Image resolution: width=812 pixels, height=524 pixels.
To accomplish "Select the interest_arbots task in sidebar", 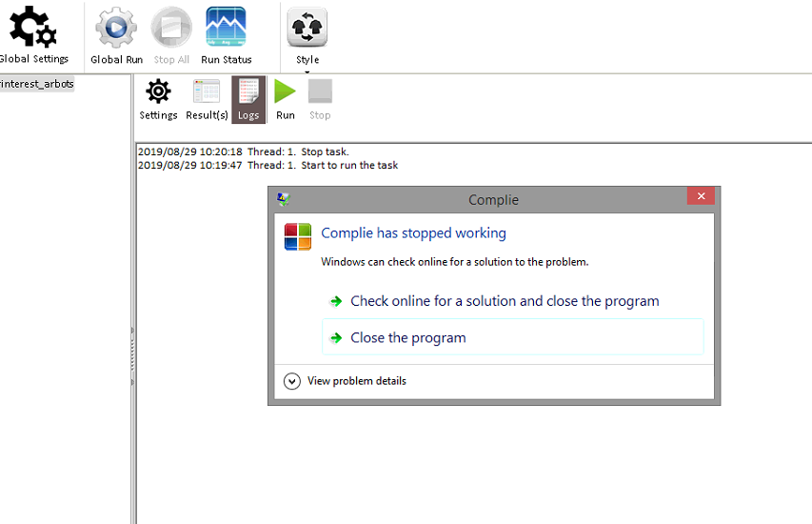I will pyautogui.click(x=37, y=84).
